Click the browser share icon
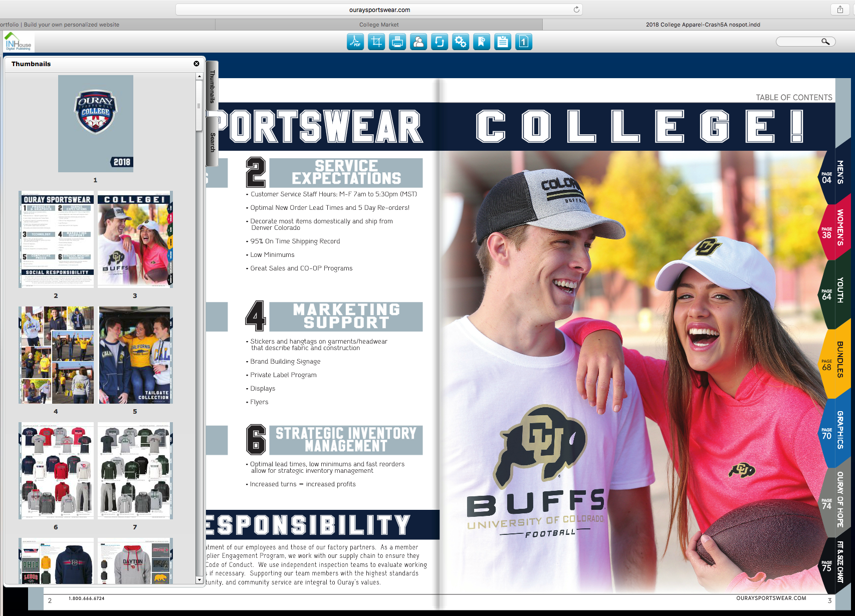Screen dimensions: 855x616 (840, 10)
